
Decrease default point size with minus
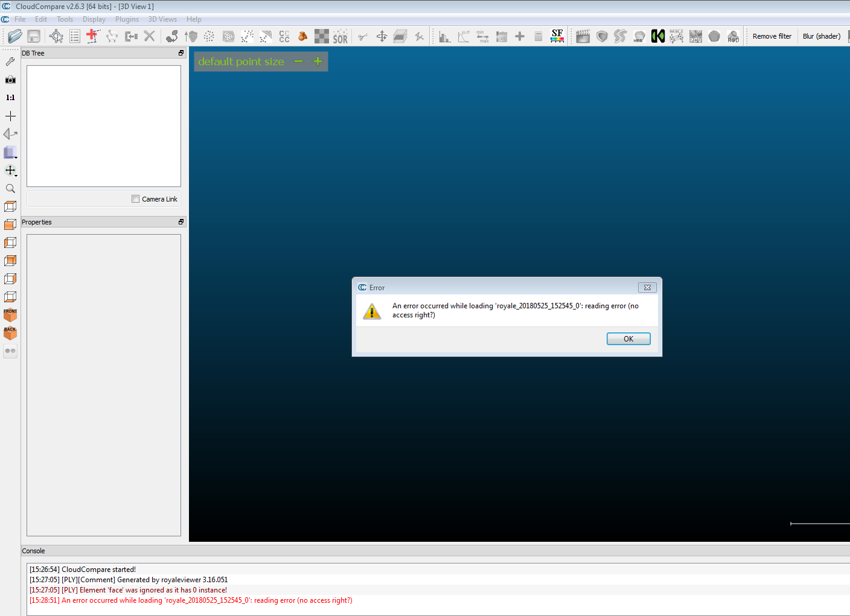[298, 61]
